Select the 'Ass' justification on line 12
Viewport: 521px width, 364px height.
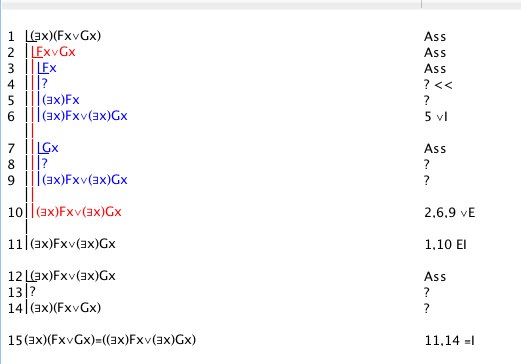coord(435,276)
